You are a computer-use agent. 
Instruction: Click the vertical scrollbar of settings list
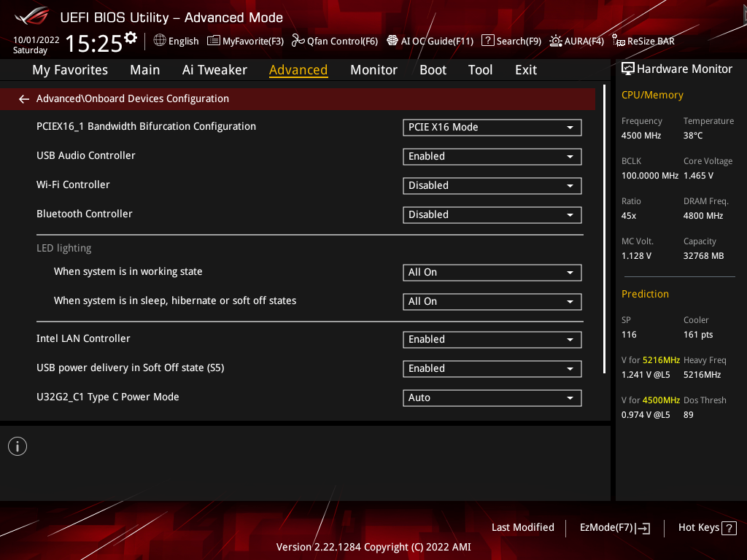(605, 230)
